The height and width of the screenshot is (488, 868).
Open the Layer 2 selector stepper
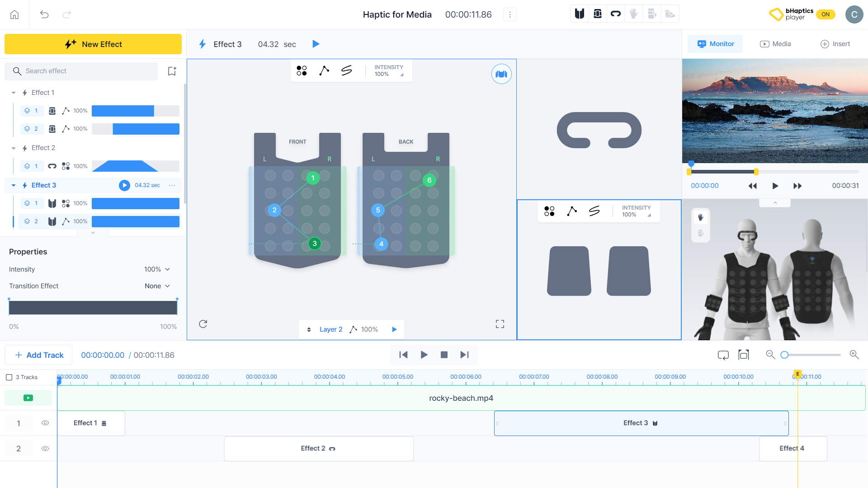point(309,329)
